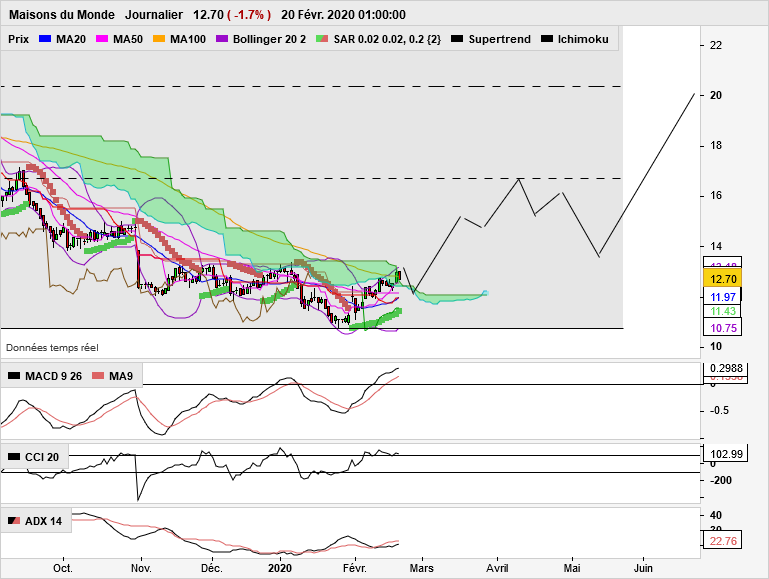Click the yellow 12.70 price tag

[x=722, y=278]
